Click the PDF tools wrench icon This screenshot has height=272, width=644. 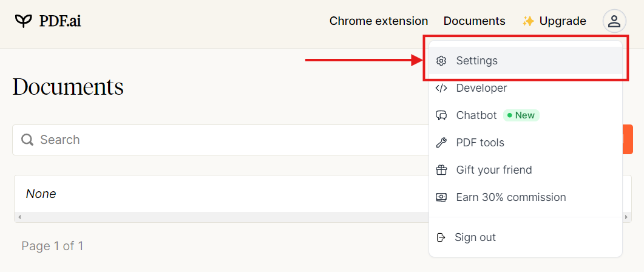pos(442,143)
